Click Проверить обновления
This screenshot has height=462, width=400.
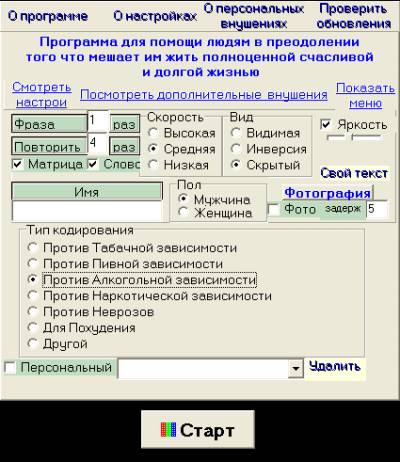(354, 16)
